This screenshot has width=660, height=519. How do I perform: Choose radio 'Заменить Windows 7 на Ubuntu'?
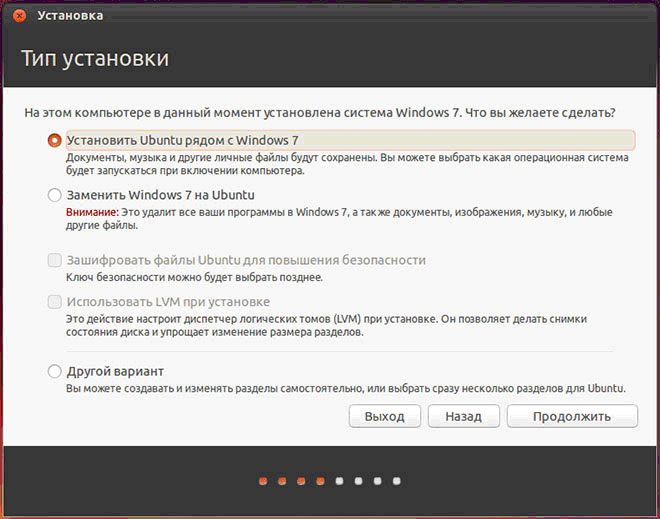(x=55, y=195)
